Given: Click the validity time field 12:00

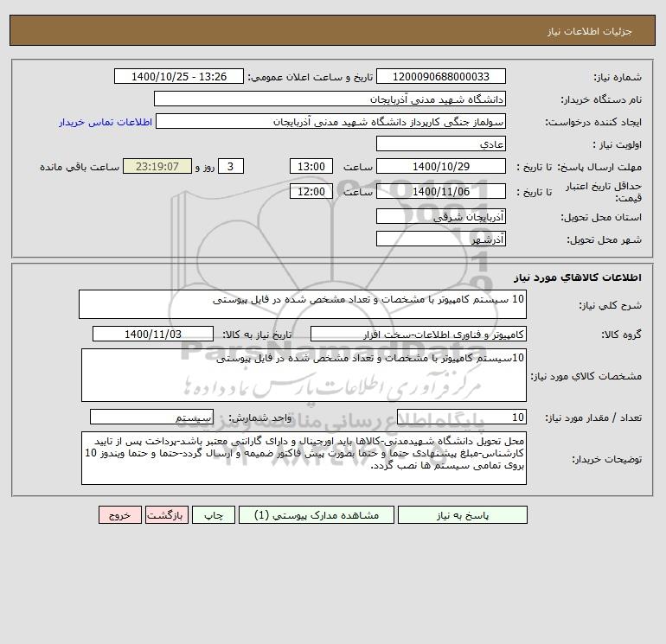Looking at the screenshot, I should click(x=311, y=191).
